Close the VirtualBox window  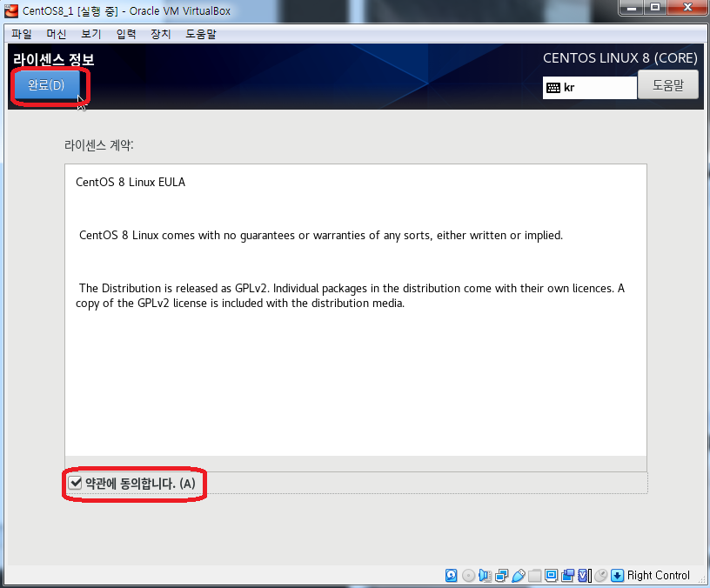pyautogui.click(x=687, y=8)
